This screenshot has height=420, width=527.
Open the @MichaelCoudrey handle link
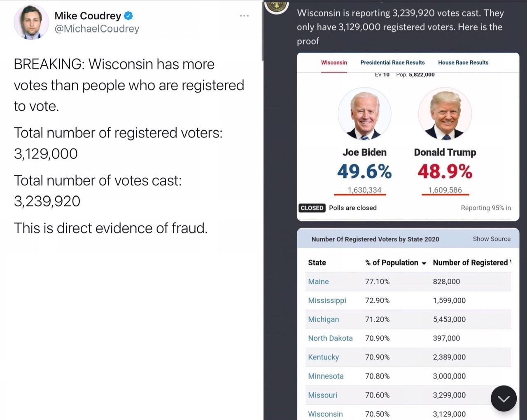pyautogui.click(x=97, y=29)
